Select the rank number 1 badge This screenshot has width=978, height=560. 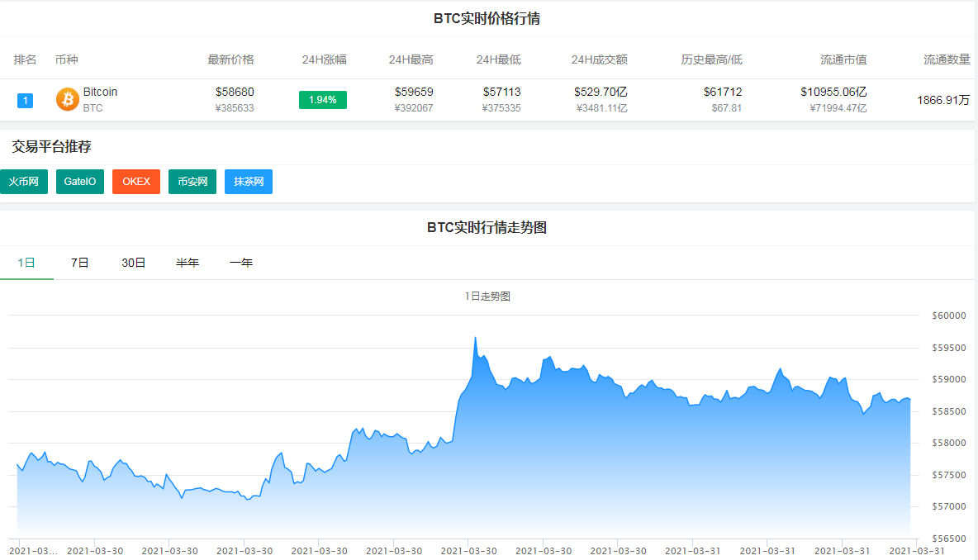pos(25,100)
